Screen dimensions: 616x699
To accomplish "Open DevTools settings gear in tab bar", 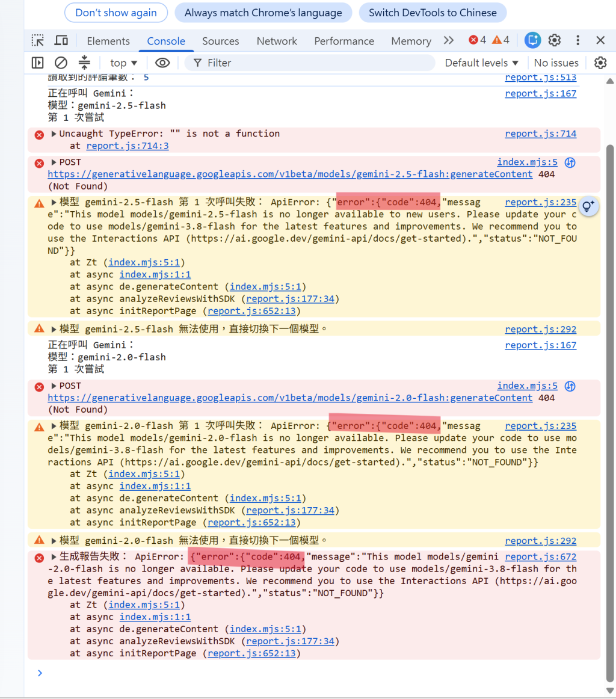I will pos(555,40).
